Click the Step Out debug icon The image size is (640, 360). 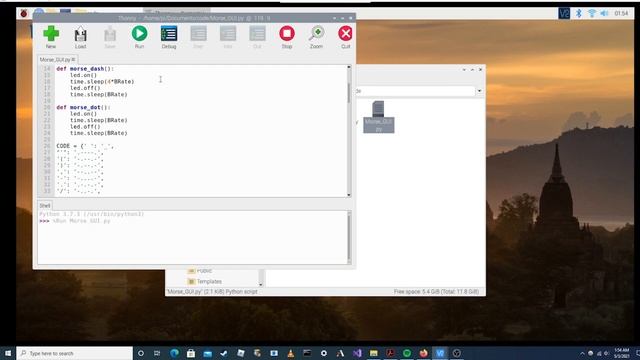click(x=257, y=37)
